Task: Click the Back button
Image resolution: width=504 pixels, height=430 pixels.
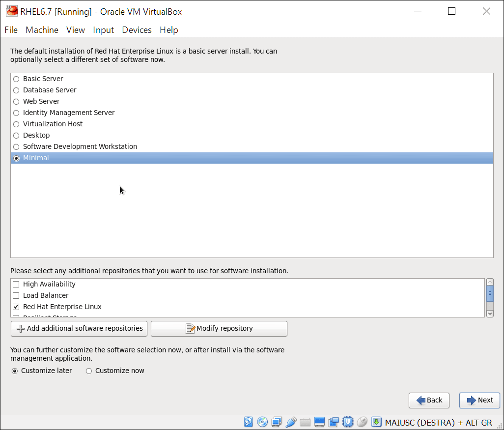Action: (429, 401)
